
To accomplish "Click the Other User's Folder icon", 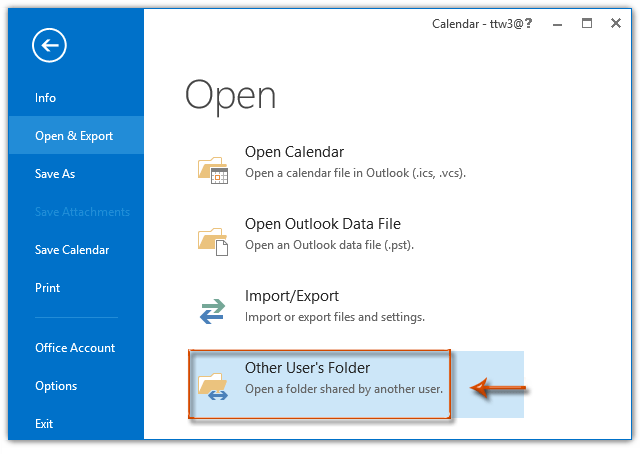I will pyautogui.click(x=213, y=386).
